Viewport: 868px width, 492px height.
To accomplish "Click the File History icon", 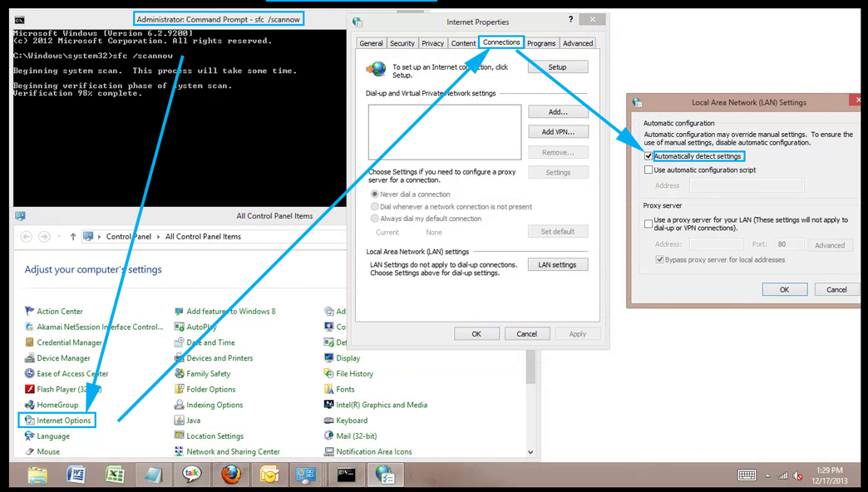I will coord(328,373).
